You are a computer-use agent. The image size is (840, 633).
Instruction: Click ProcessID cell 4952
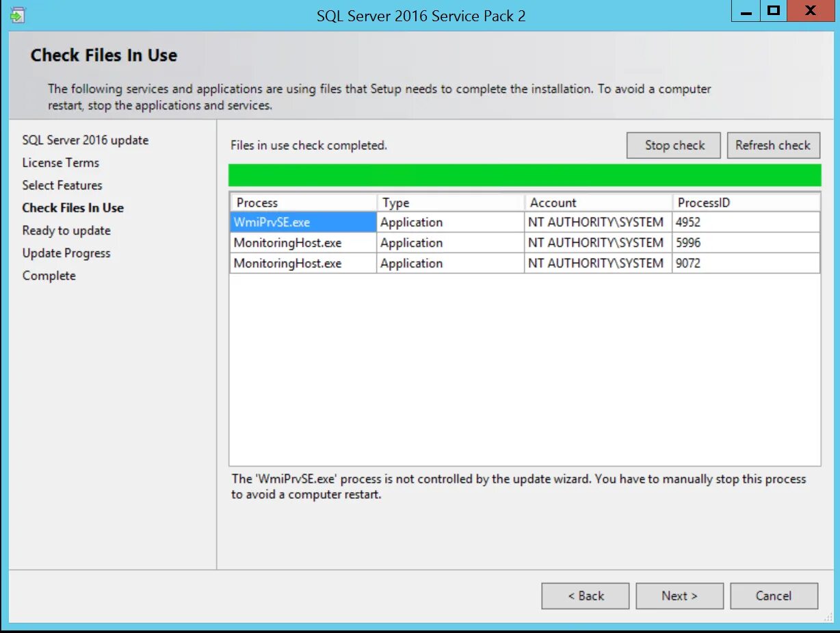(746, 222)
